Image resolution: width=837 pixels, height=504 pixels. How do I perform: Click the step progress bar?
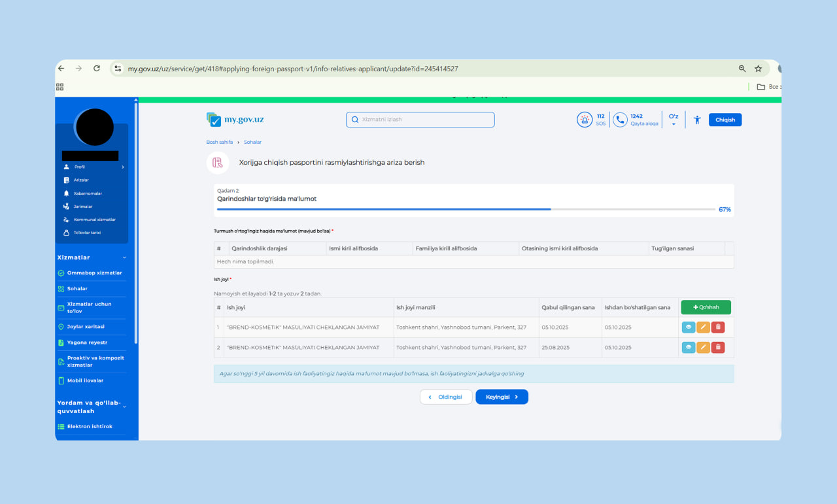pos(466,210)
